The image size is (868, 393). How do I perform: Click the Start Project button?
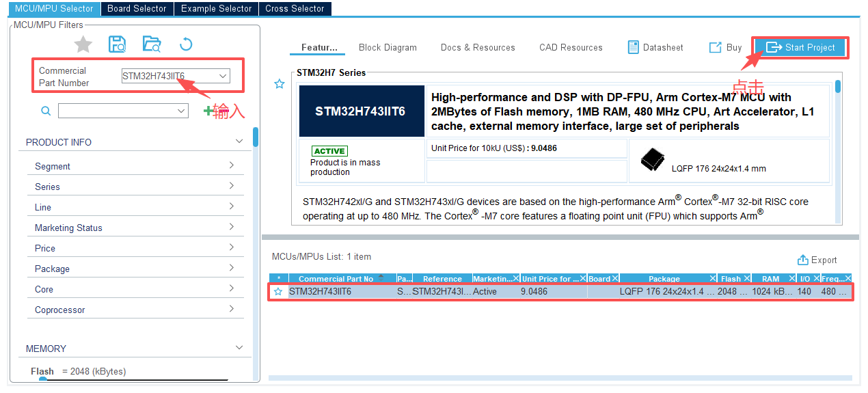[800, 47]
